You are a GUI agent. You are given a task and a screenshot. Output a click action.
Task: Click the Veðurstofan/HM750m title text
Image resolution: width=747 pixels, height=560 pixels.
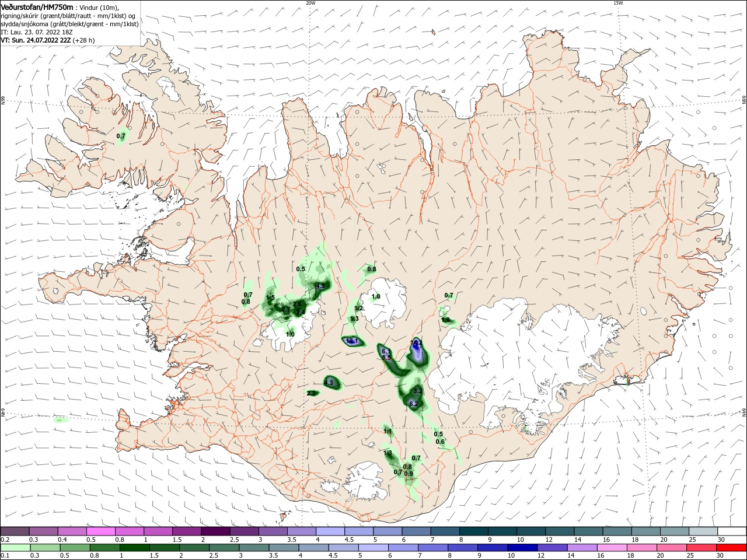tap(37, 6)
